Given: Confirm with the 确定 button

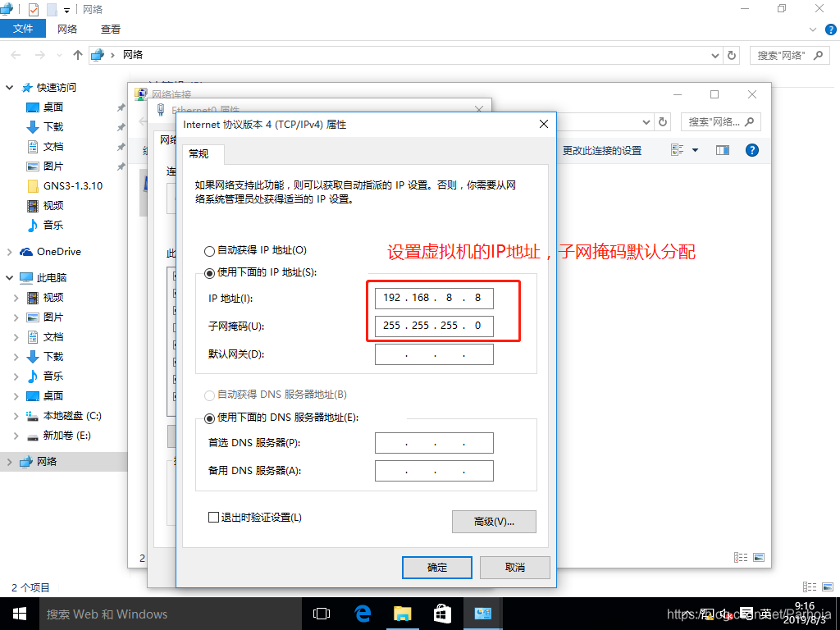Looking at the screenshot, I should coord(437,568).
